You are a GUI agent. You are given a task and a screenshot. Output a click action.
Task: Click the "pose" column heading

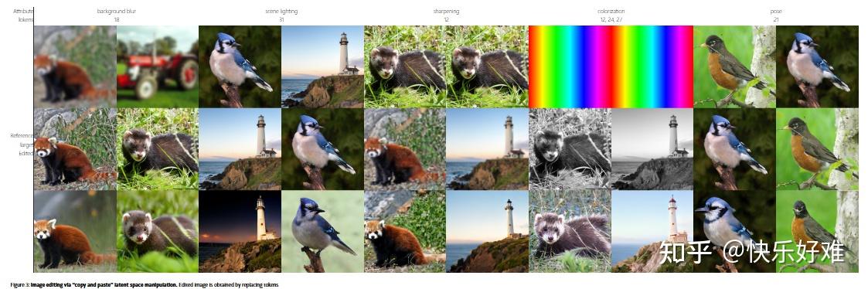[776, 11]
